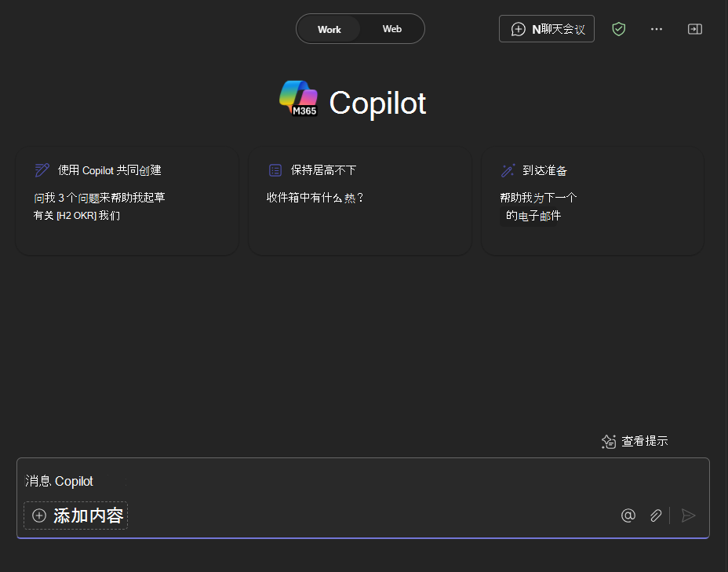This screenshot has height=572, width=728.
Task: Toggle the side panel icon
Action: [694, 29]
